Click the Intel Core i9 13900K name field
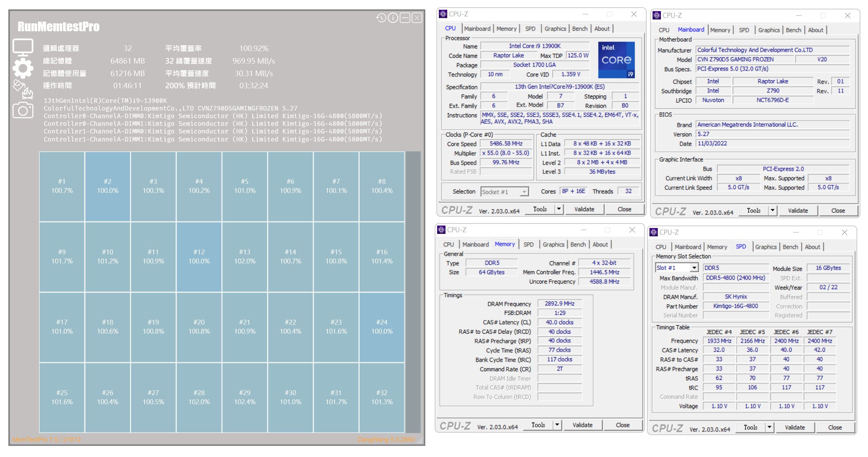Image resolution: width=868 pixels, height=457 pixels. [x=535, y=46]
